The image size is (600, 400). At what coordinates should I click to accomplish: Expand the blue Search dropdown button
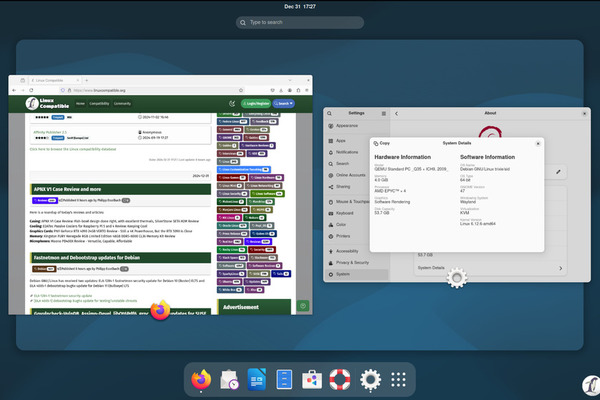(284, 104)
